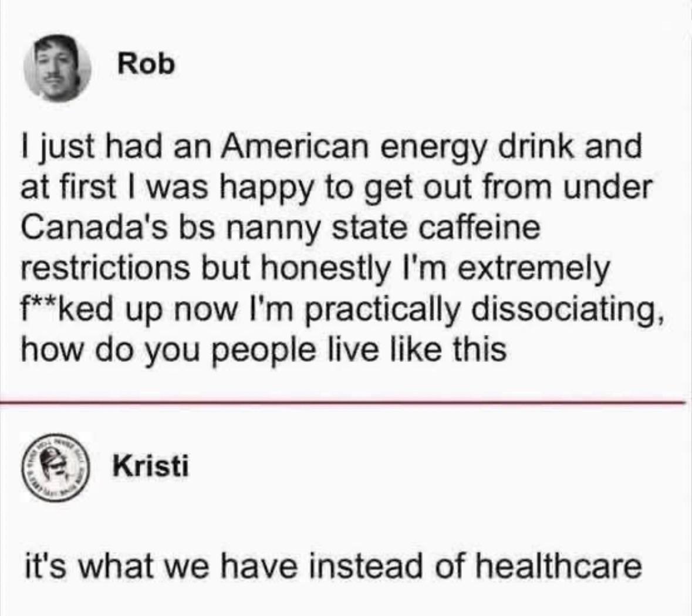
Task: Open Rob's profile via his name
Action: click(x=146, y=63)
